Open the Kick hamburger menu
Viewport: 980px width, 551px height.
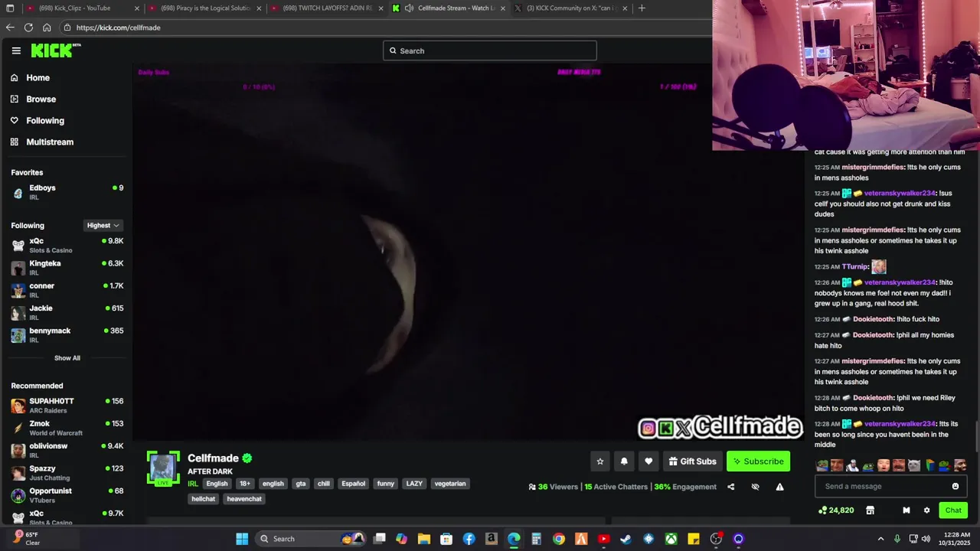click(x=16, y=51)
